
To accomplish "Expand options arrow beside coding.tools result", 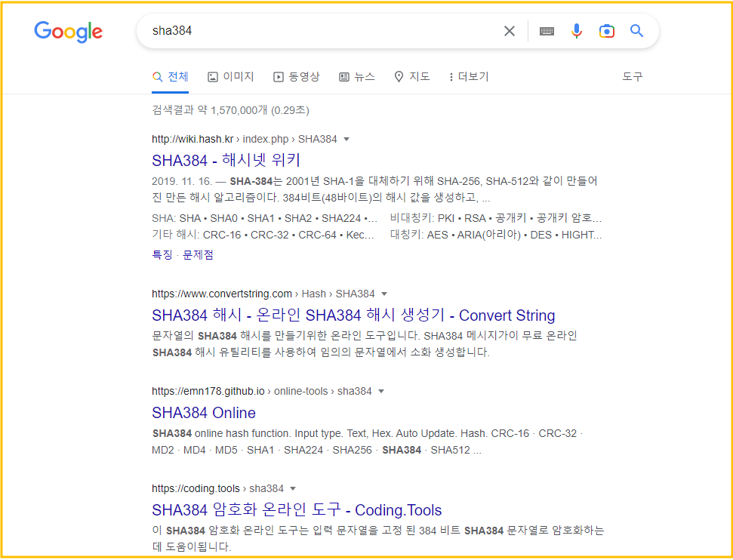I will pyautogui.click(x=293, y=488).
